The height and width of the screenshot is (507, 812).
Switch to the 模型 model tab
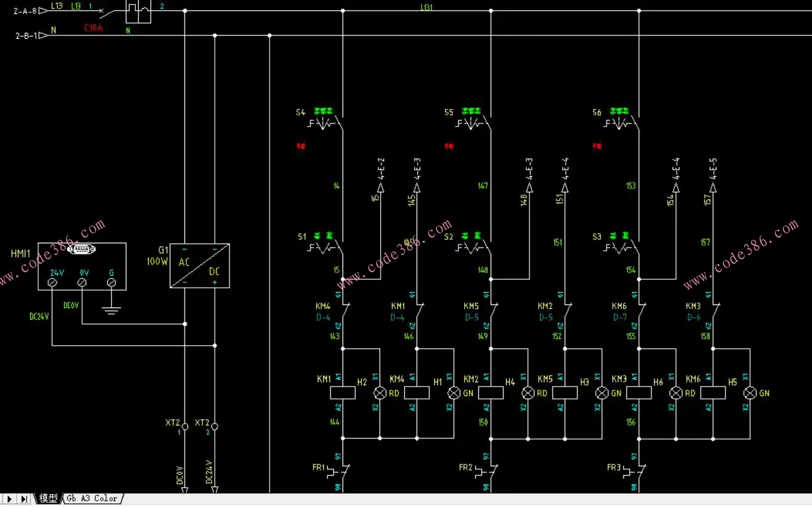pyautogui.click(x=48, y=498)
